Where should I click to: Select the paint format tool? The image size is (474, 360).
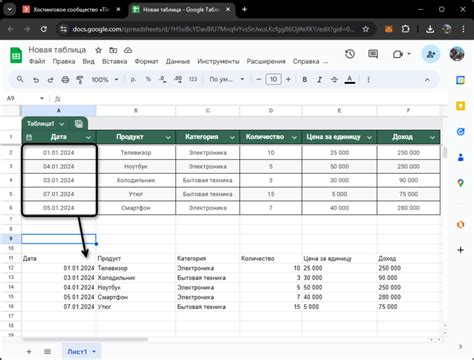(80, 80)
